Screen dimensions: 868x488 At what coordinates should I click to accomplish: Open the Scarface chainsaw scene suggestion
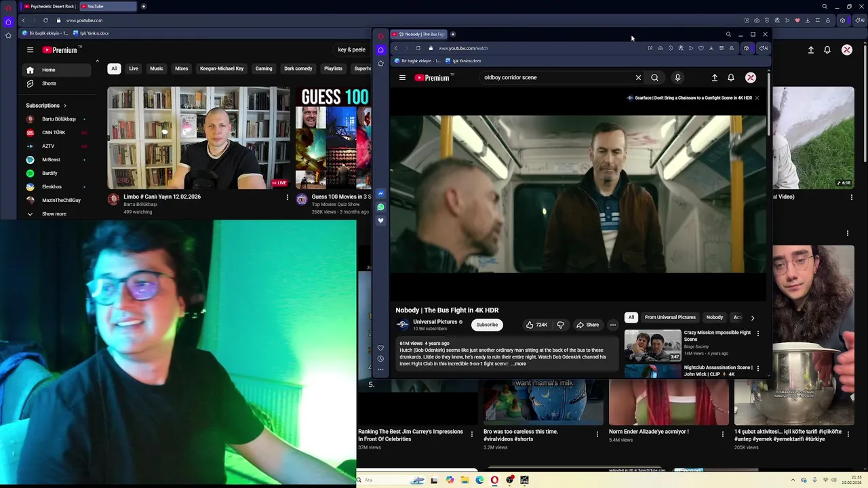(x=689, y=98)
